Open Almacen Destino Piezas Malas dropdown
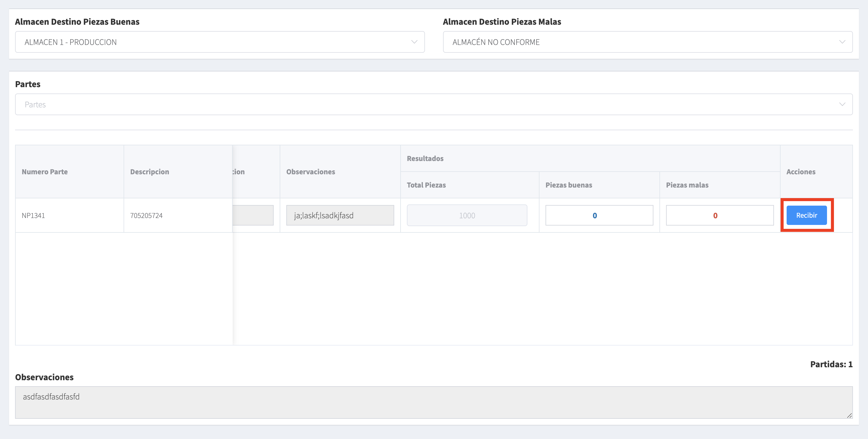This screenshot has height=439, width=868. coord(647,42)
